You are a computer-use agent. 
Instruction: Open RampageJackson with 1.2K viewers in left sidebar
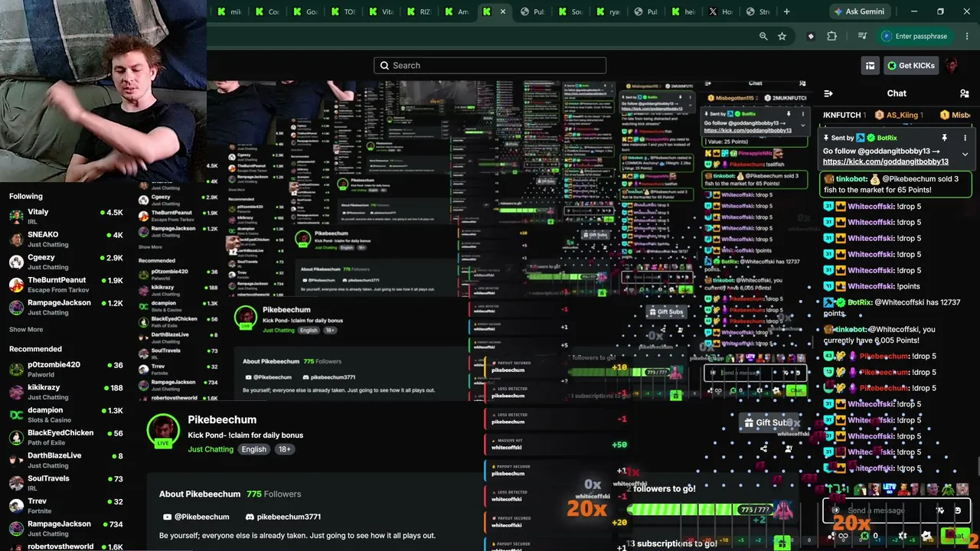[x=65, y=307]
